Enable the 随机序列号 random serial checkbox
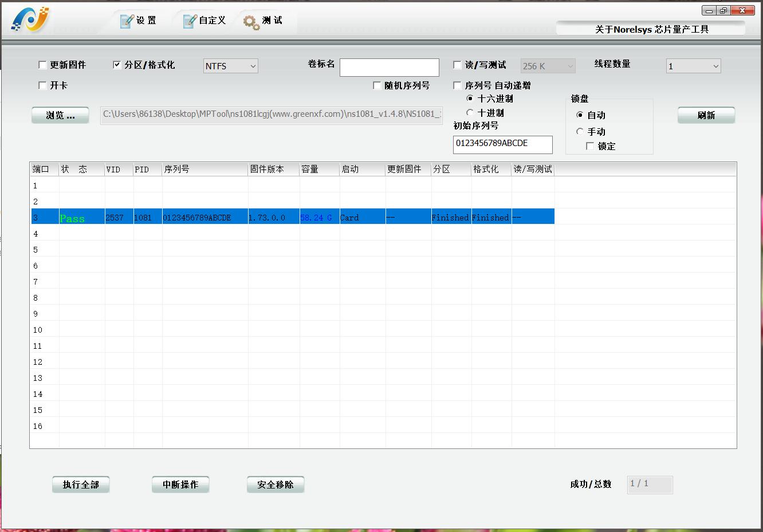The height and width of the screenshot is (532, 763). (x=377, y=85)
